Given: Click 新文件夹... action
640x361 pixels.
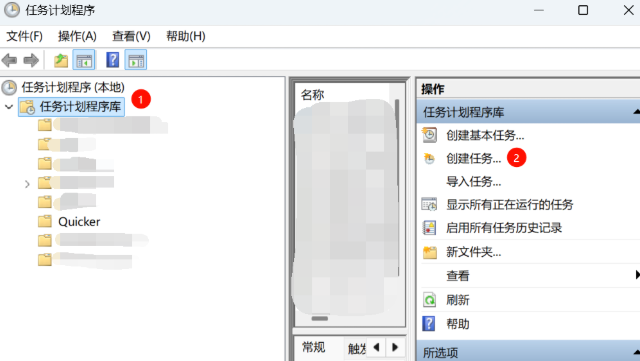Looking at the screenshot, I should (473, 252).
